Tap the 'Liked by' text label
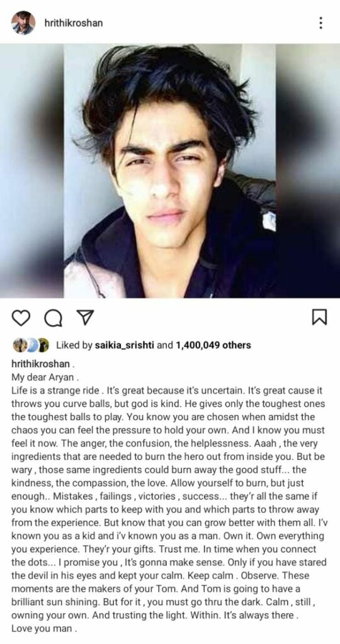 point(74,345)
